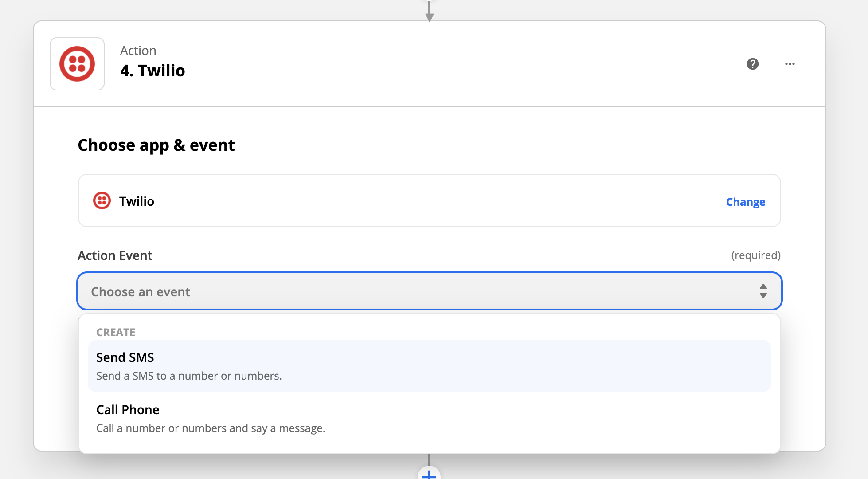
Task: Click the Action label above step title
Action: [138, 51]
